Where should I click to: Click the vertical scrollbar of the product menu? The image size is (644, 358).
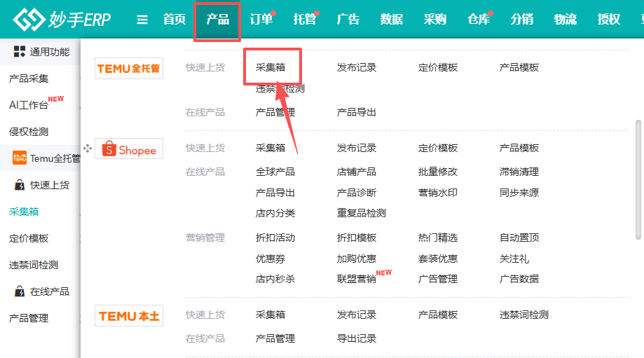[x=638, y=180]
